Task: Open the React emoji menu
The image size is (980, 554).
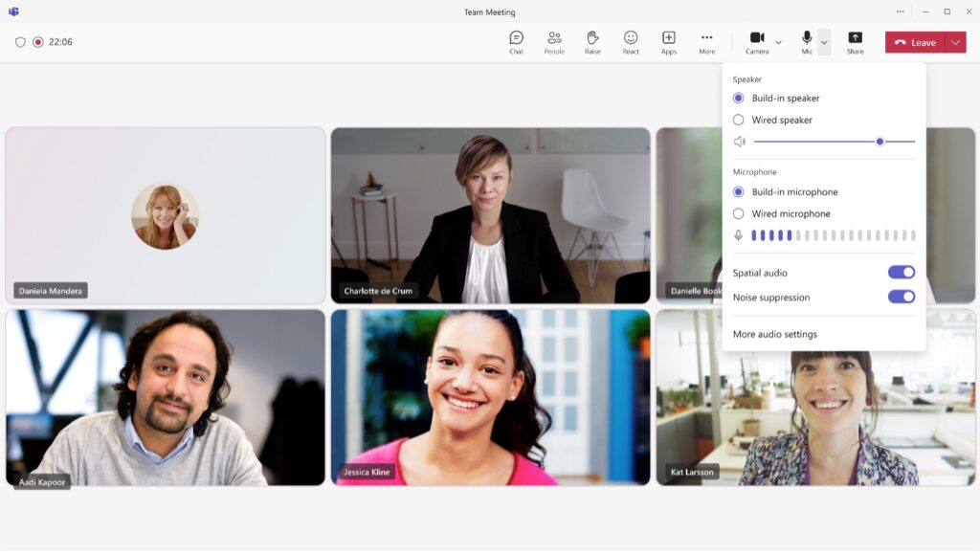Action: pyautogui.click(x=631, y=42)
